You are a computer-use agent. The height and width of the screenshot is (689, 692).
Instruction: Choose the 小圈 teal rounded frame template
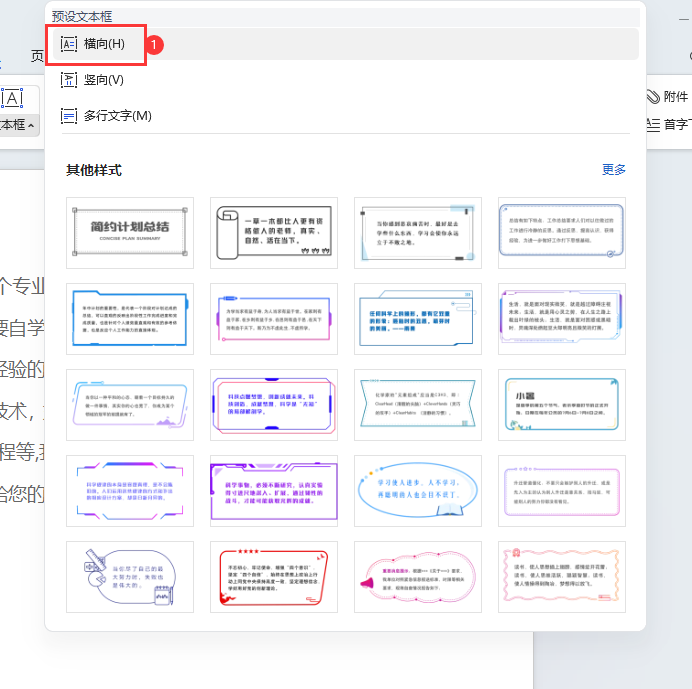click(561, 405)
